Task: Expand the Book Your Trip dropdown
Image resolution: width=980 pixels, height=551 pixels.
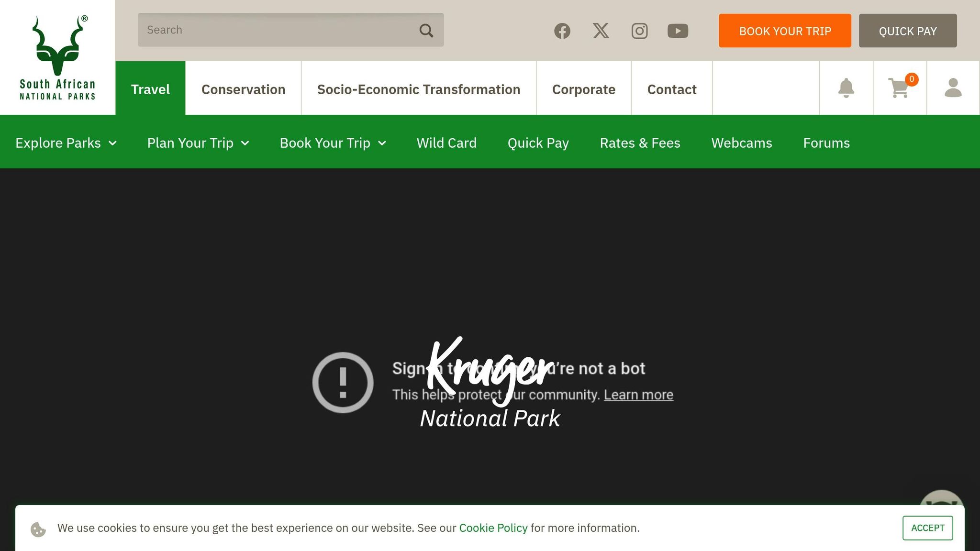Action: (333, 143)
